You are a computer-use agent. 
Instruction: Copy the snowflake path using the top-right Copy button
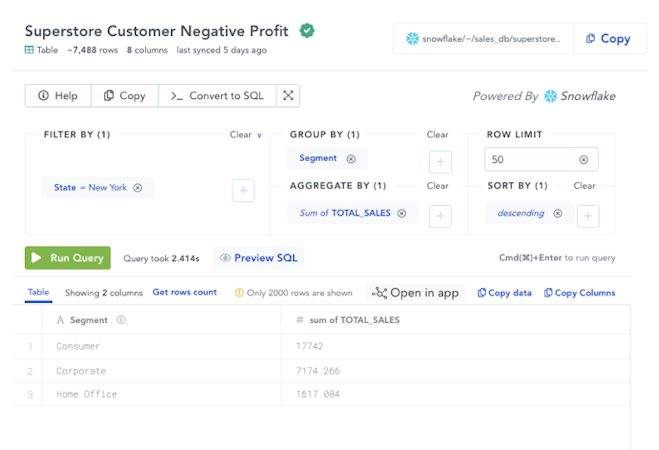pyautogui.click(x=609, y=39)
